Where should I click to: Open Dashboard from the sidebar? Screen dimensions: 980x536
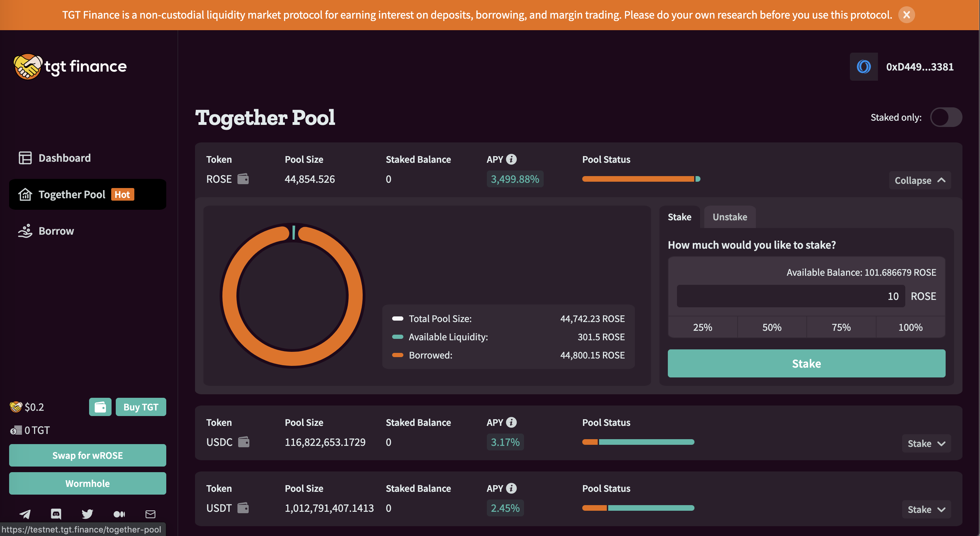tap(64, 158)
